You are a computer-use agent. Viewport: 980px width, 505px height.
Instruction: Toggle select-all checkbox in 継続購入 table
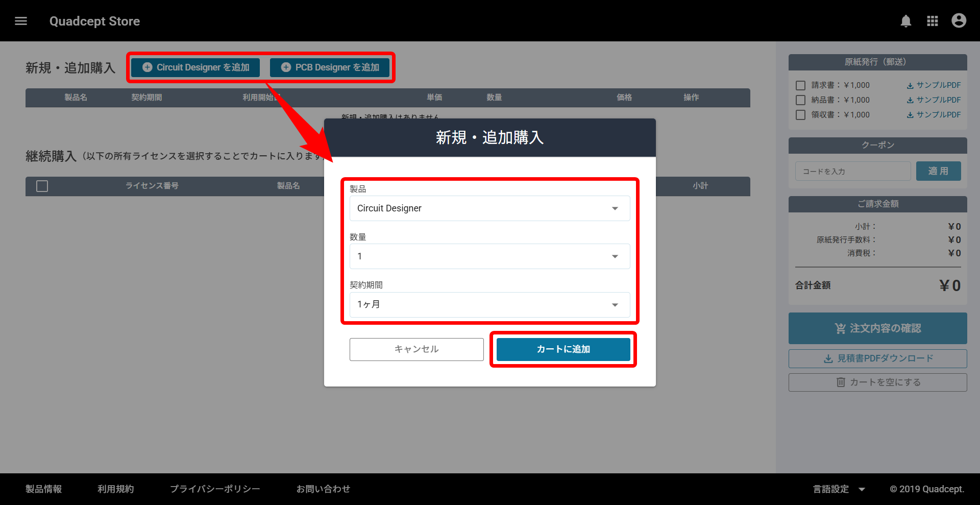[42, 186]
